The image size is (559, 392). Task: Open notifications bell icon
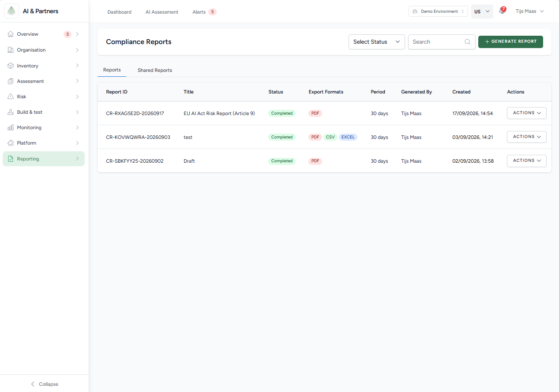pos(502,11)
